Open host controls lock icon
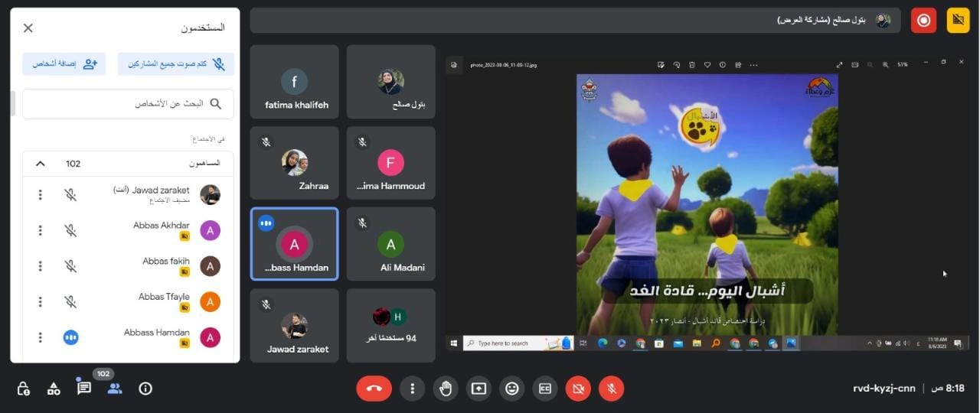980x413 pixels. tap(23, 389)
